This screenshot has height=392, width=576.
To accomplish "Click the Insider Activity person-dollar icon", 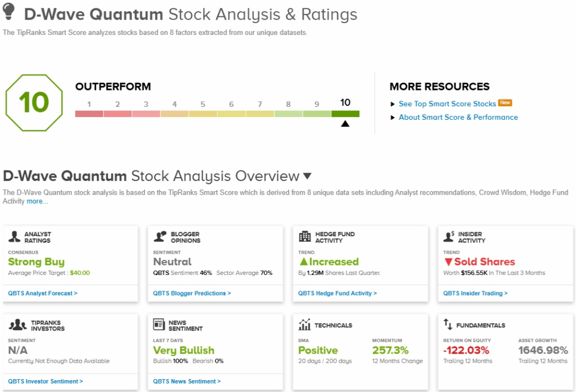I will click(x=449, y=237).
